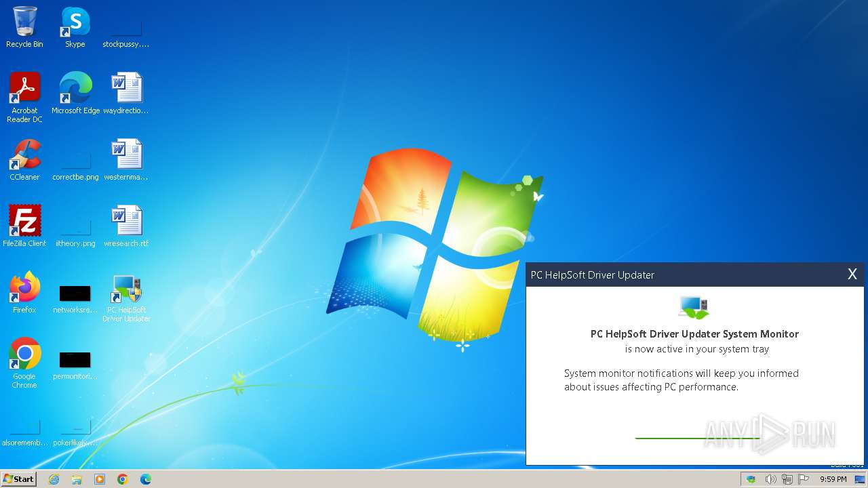Open Windows Media Player in taskbar
Screen dimensions: 868x488
click(100, 479)
